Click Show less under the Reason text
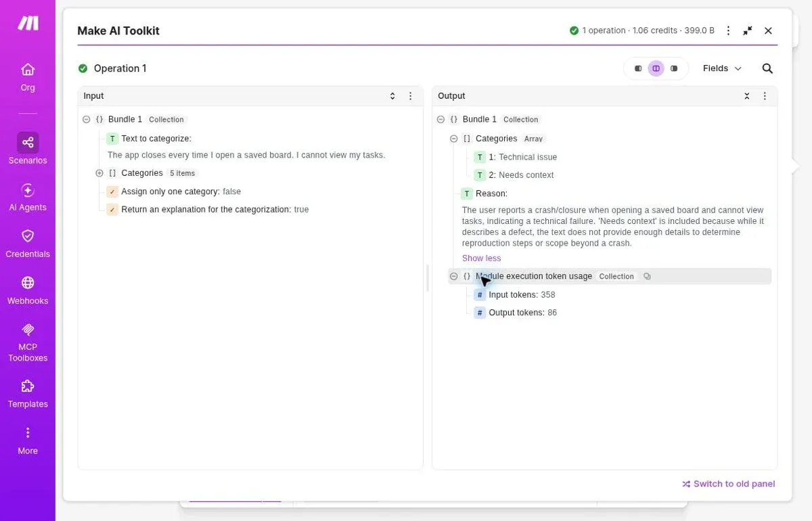This screenshot has height=521, width=812. coord(481,258)
